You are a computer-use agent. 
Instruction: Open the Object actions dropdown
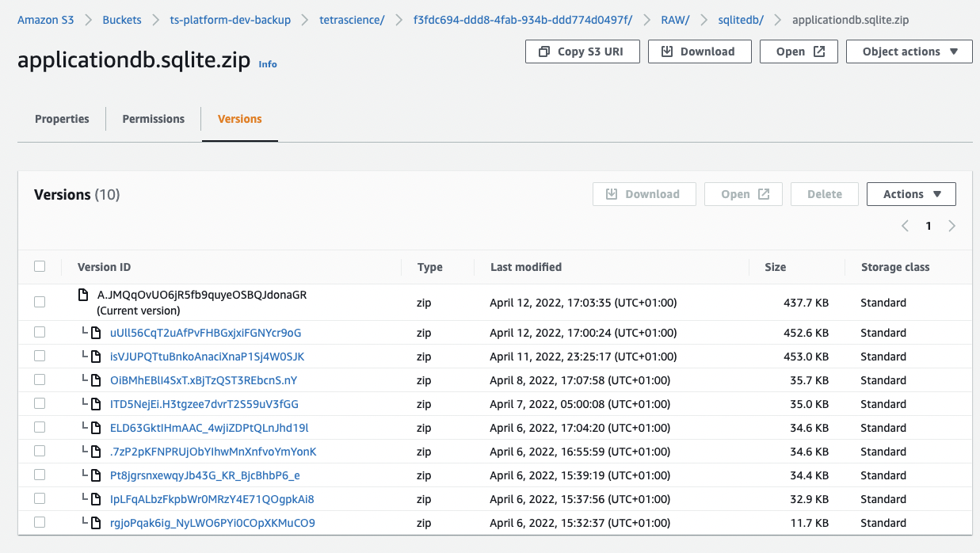click(x=909, y=51)
